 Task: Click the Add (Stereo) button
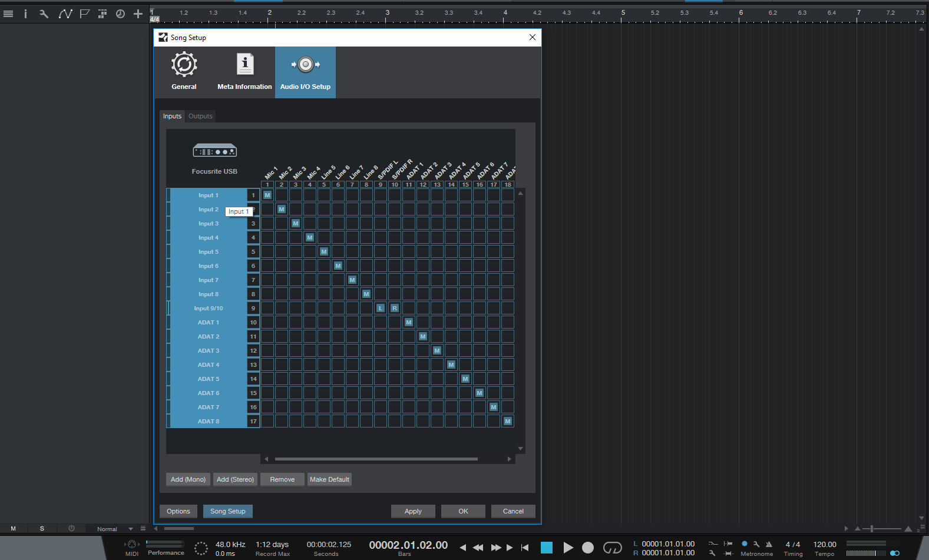[x=235, y=479]
